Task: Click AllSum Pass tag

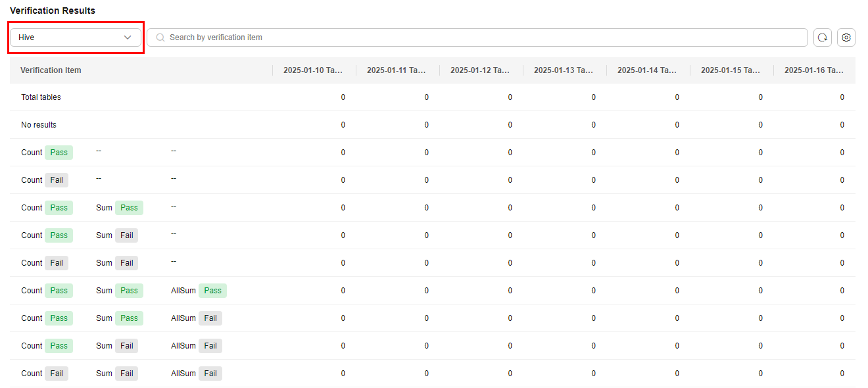Action: [212, 291]
